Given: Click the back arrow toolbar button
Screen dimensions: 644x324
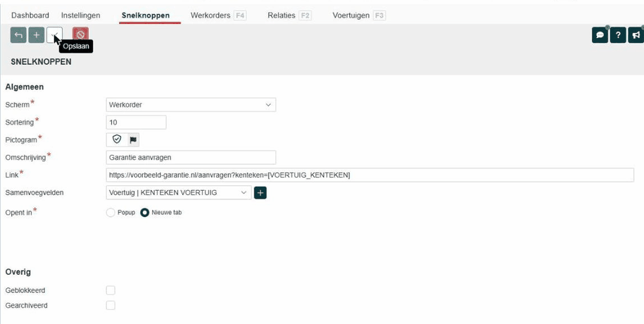Looking at the screenshot, I should pos(18,35).
